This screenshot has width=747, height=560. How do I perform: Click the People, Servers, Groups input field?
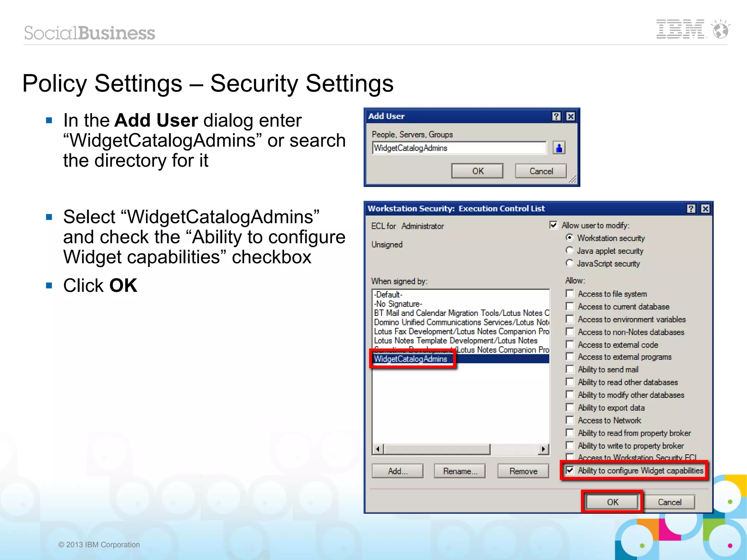(x=459, y=148)
